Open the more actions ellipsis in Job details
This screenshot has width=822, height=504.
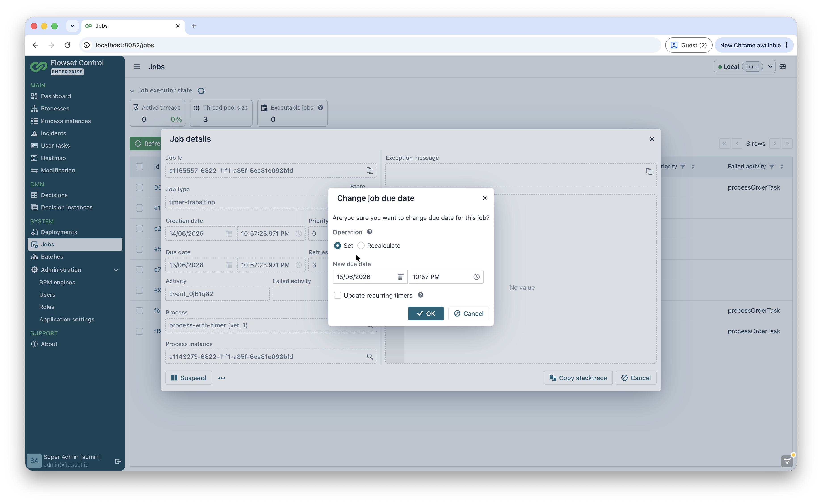(222, 378)
